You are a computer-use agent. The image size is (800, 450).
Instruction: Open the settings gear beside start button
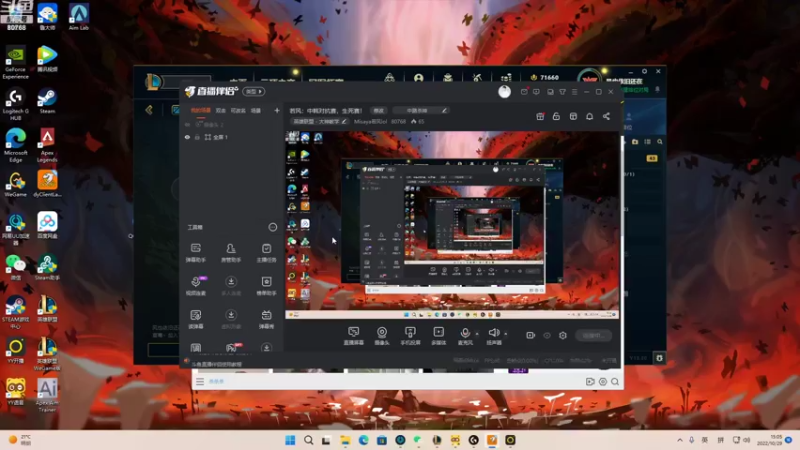click(x=563, y=335)
